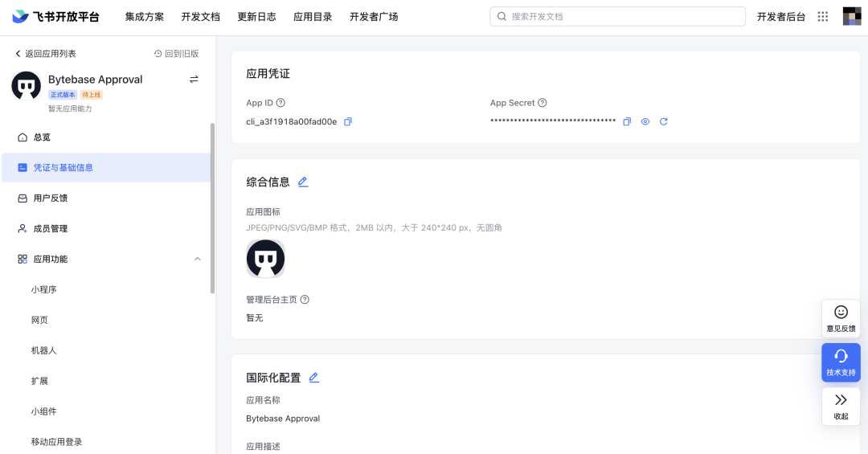Open 集成方案 in top navigation
This screenshot has height=454, width=868.
[145, 17]
